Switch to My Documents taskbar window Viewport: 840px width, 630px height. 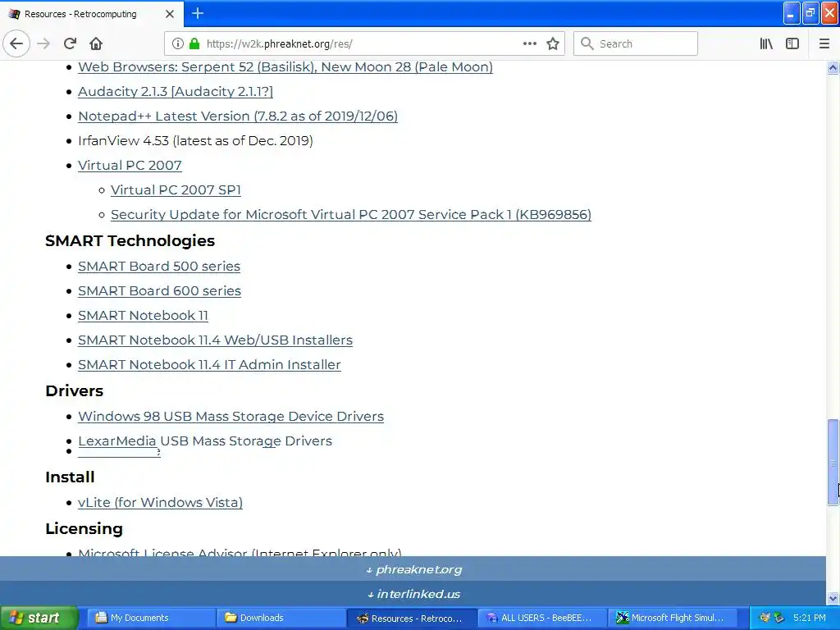click(x=151, y=618)
